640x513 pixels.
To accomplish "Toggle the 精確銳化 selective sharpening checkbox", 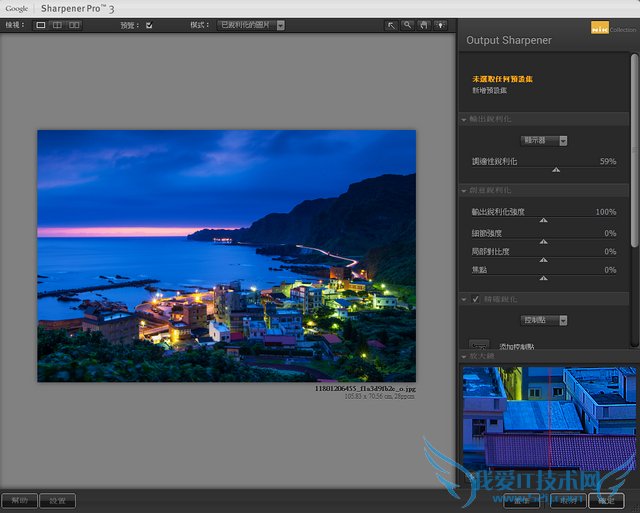I will click(x=475, y=299).
